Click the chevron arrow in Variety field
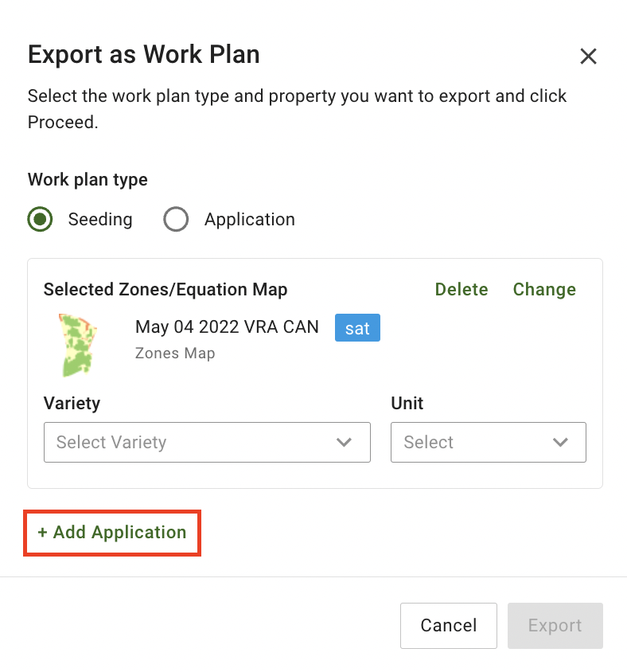The width and height of the screenshot is (627, 672). pos(345,442)
